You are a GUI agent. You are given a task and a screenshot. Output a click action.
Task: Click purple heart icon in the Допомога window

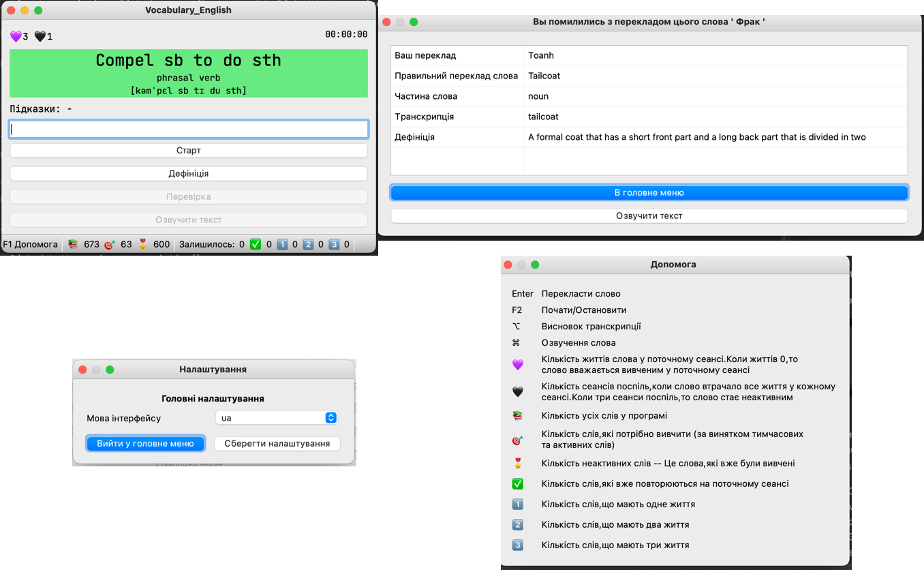point(517,365)
